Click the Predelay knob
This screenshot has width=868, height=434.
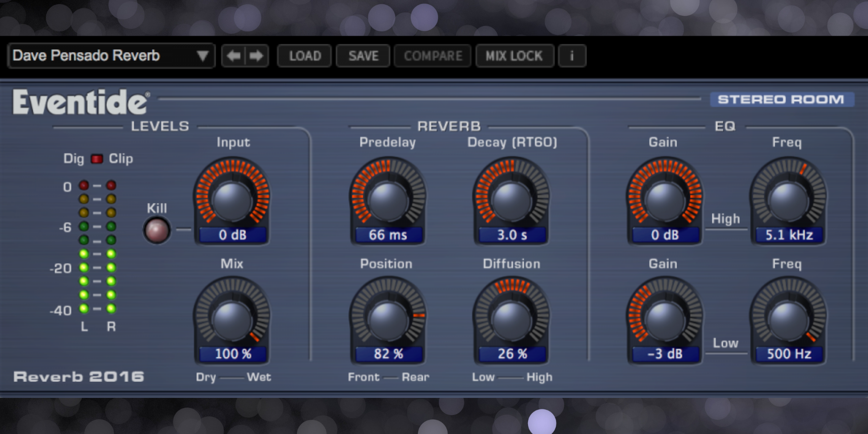387,199
